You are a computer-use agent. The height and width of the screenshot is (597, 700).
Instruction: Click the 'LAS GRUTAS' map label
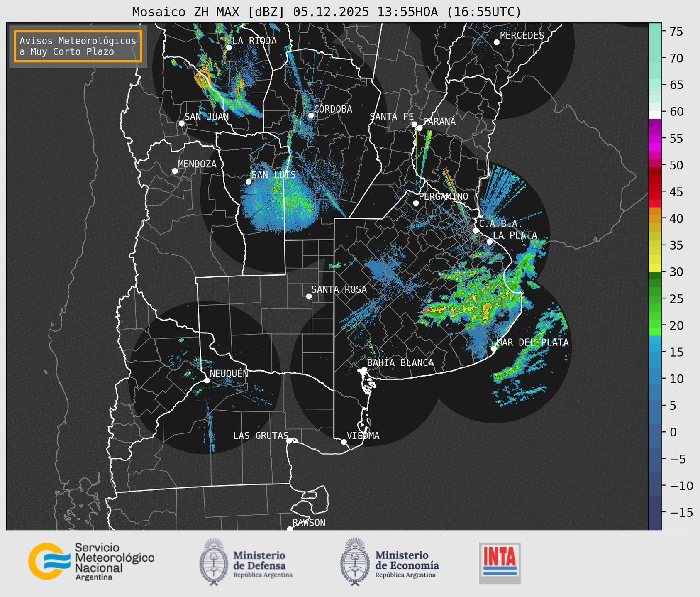(x=261, y=436)
